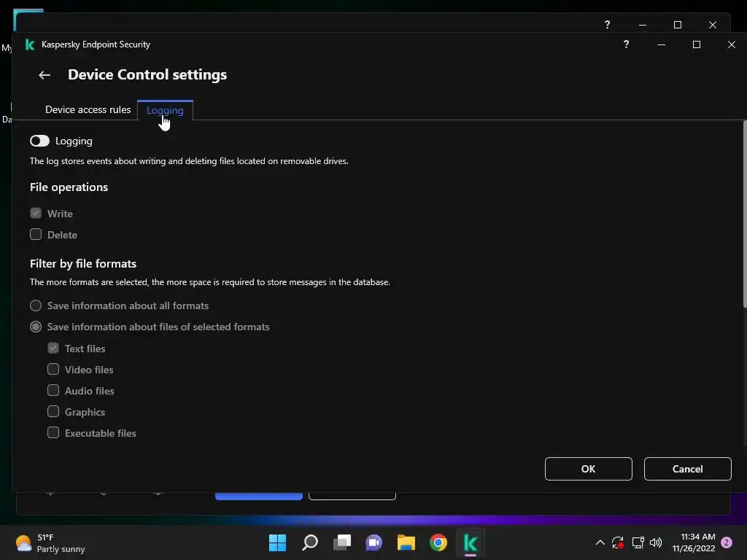Click the File operations heading

point(69,187)
